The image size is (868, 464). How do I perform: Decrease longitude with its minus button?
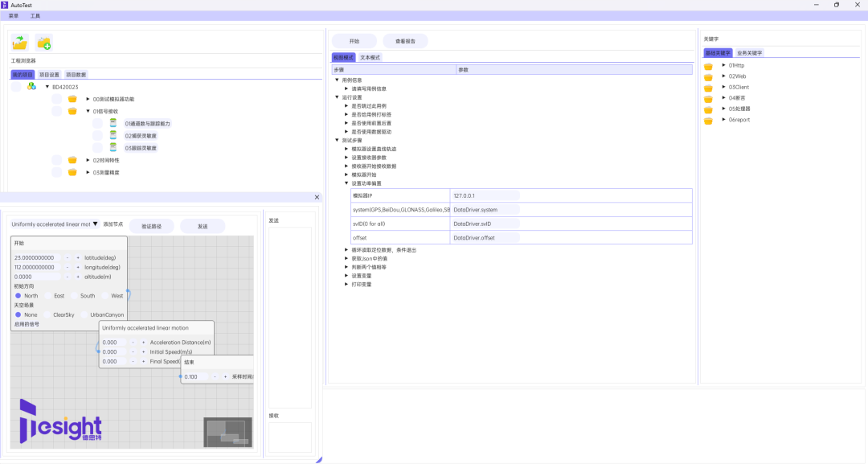[68, 267]
